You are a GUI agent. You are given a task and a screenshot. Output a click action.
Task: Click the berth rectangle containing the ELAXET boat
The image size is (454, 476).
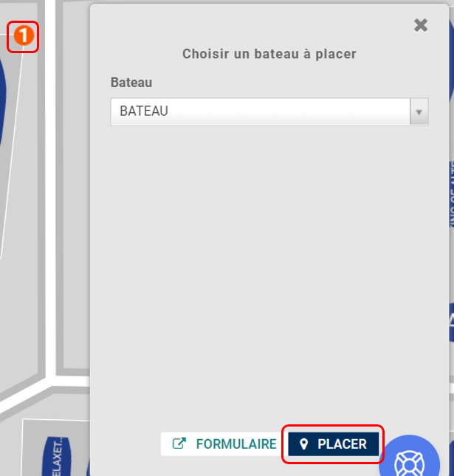(56, 448)
